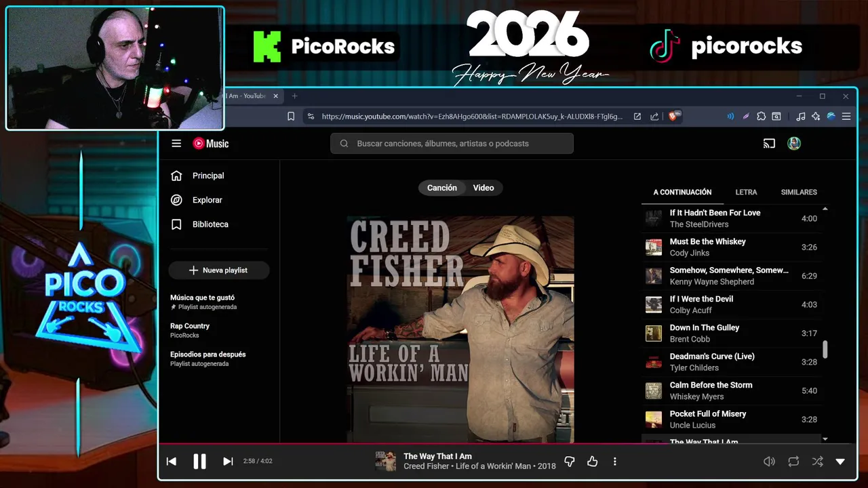Open the Brave Shields lion icon
This screenshot has width=868, height=488.
[674, 117]
